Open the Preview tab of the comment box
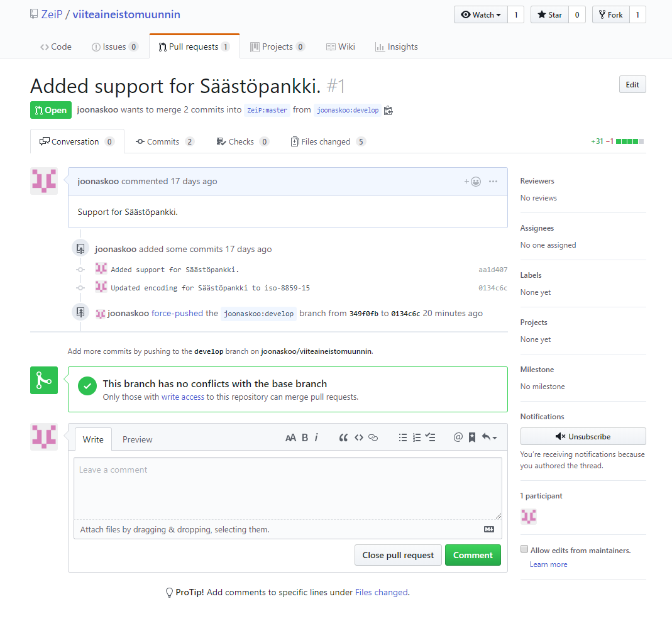The width and height of the screenshot is (672, 621). coord(137,439)
